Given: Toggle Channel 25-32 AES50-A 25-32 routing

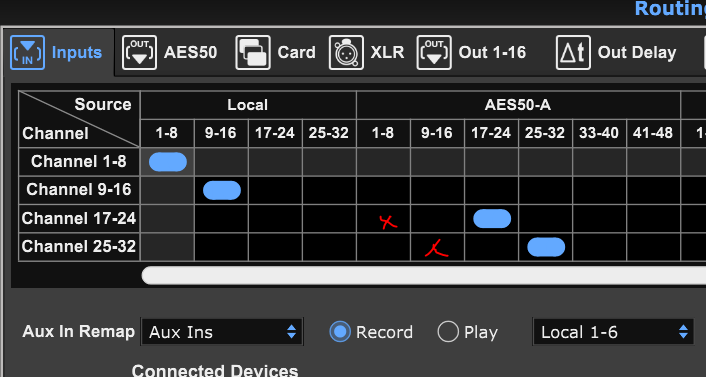Looking at the screenshot, I should click(x=546, y=247).
